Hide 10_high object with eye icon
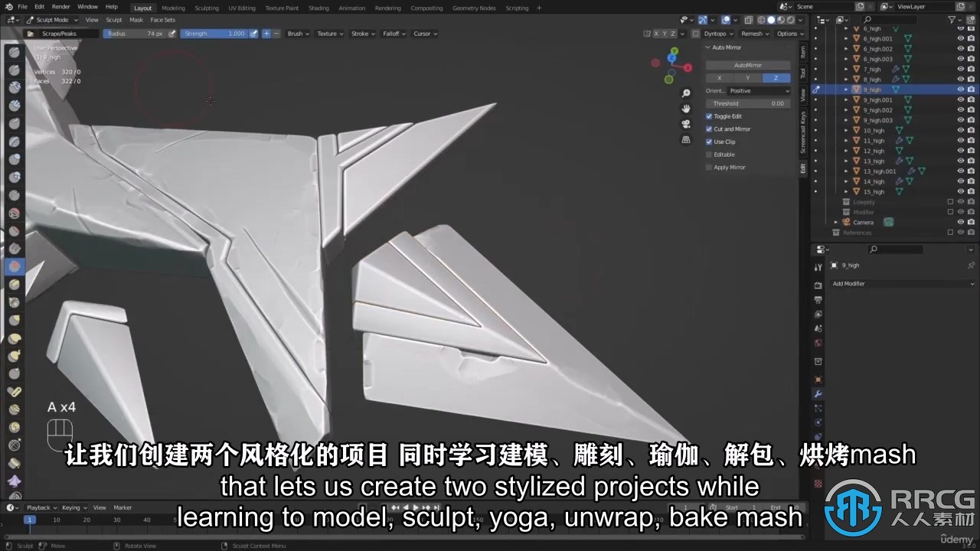 961,130
